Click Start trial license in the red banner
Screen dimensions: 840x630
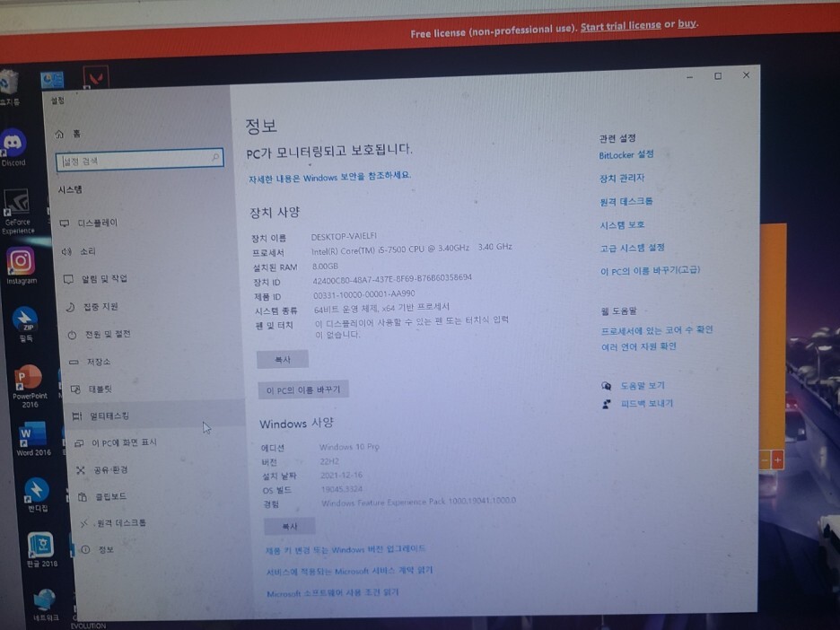coord(620,26)
